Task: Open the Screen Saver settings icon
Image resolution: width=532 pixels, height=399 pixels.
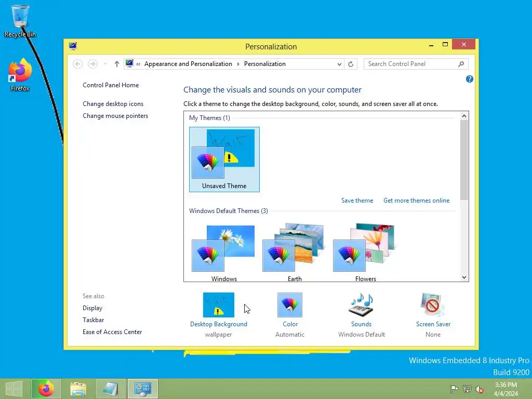Action: coord(433,305)
